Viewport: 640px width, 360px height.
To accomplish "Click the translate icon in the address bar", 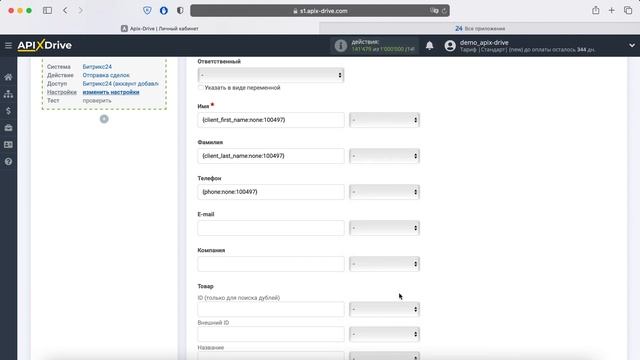I will [434, 11].
